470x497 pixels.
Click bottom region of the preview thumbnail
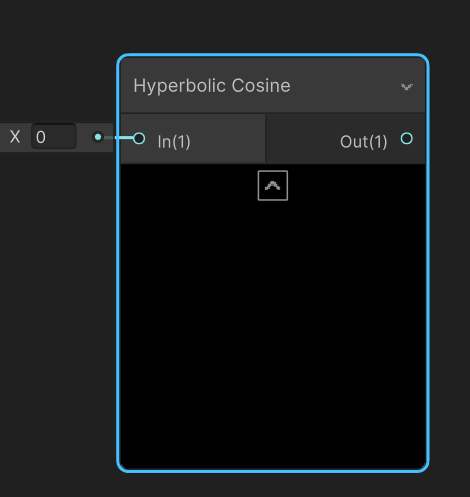(x=273, y=433)
